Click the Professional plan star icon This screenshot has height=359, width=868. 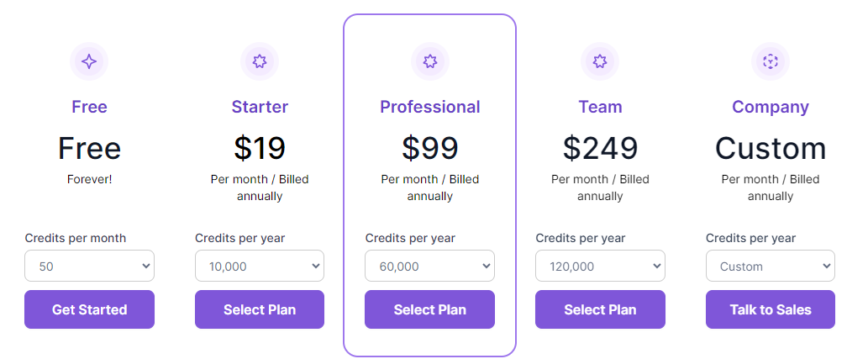point(430,61)
